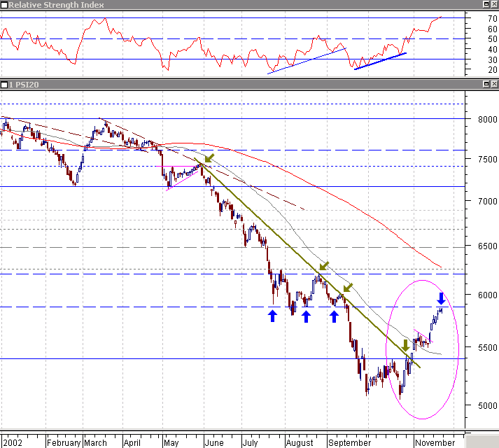Click the August label on date axis
The width and height of the screenshot is (499, 448).
click(300, 443)
